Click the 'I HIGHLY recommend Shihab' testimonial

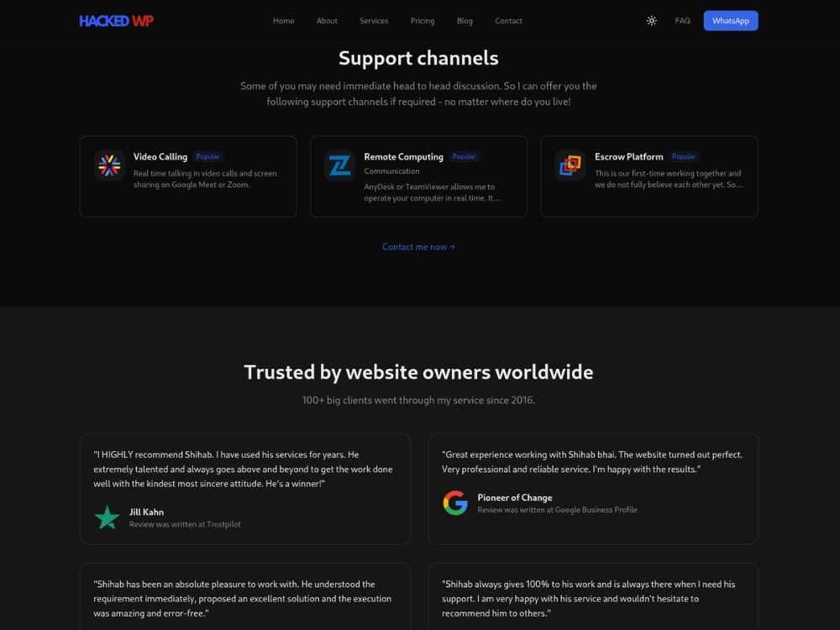(243, 469)
